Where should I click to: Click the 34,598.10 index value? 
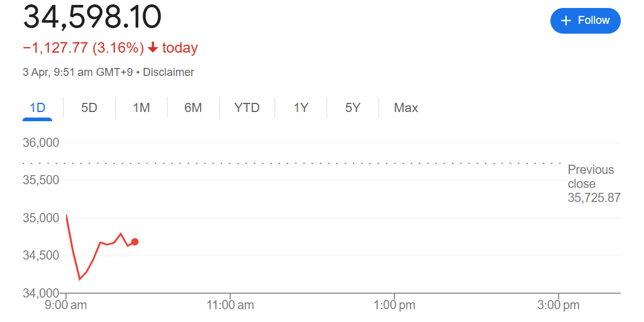click(92, 17)
